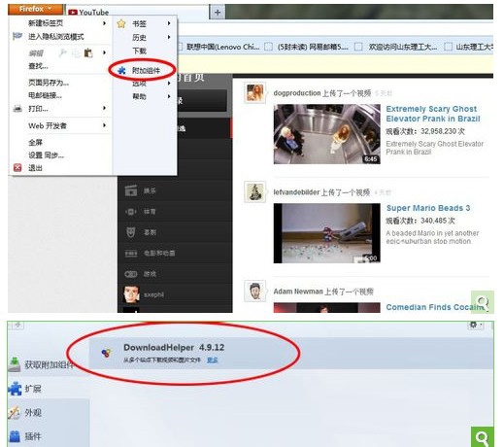The width and height of the screenshot is (504, 447).
Task: Click the 更多 link under DownloadHelper
Action: pos(213,360)
